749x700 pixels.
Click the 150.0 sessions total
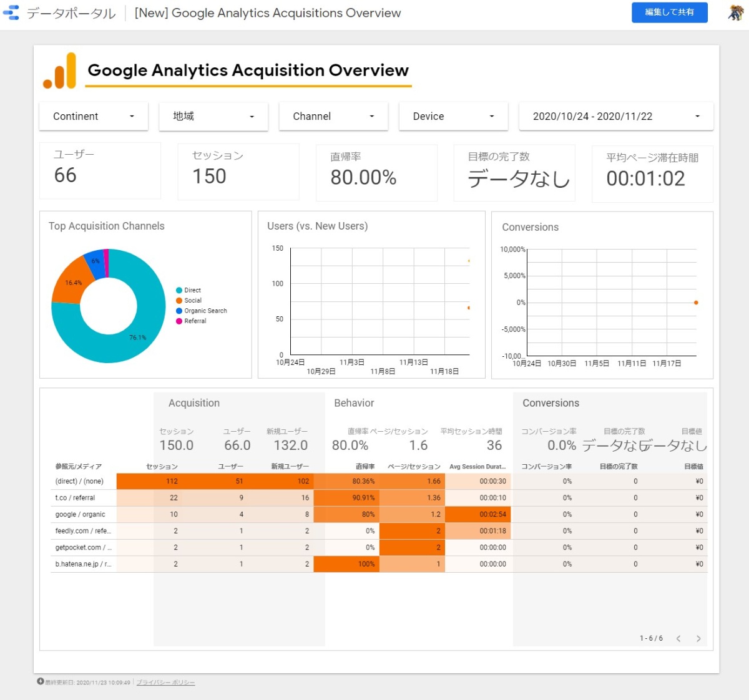[x=177, y=445]
